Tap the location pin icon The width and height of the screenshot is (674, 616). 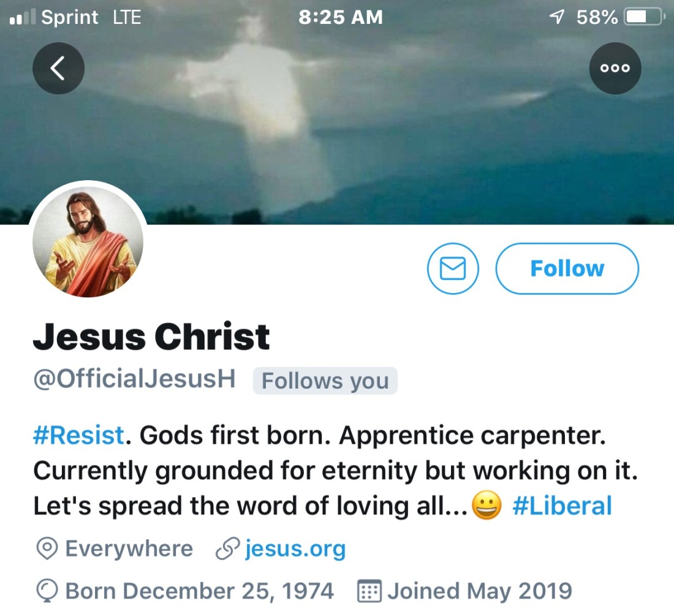(47, 549)
